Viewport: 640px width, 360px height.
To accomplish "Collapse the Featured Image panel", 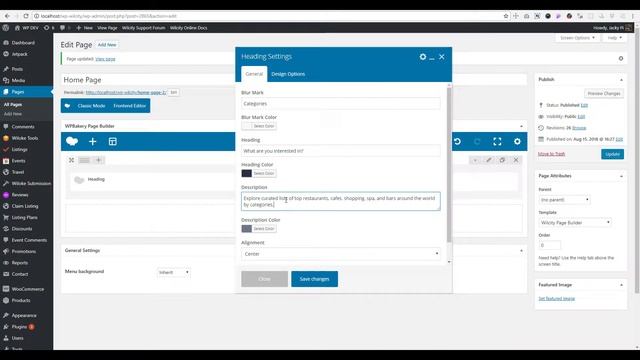I will pos(621,285).
